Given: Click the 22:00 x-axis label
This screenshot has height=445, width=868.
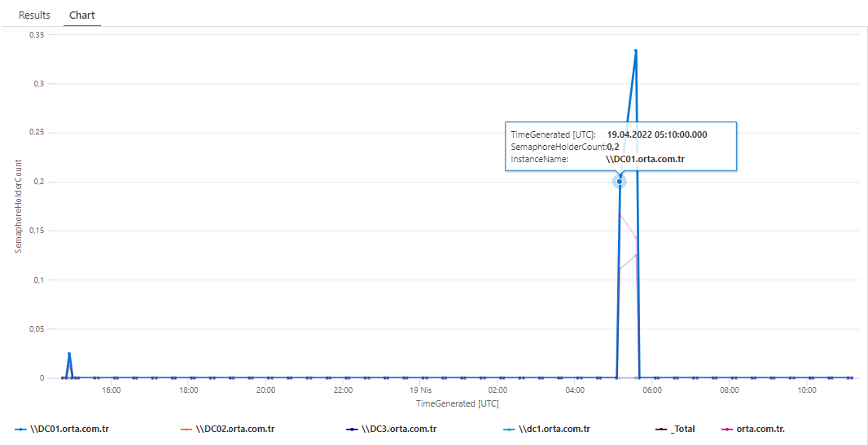Looking at the screenshot, I should (344, 390).
